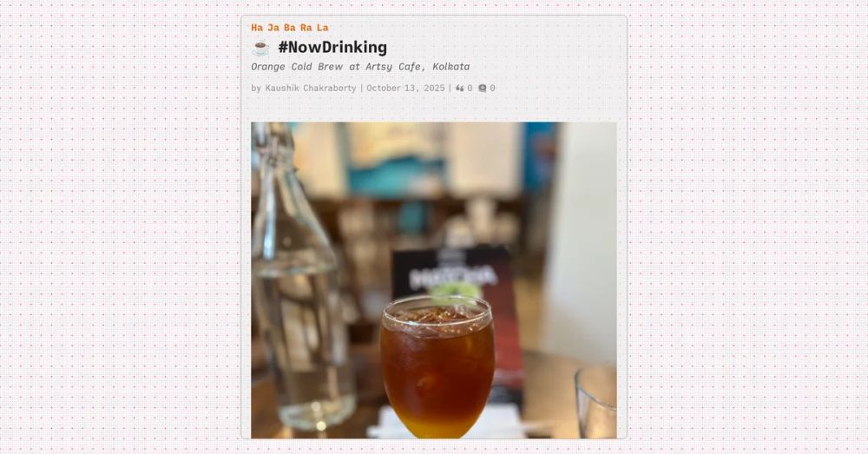Open the Ha Ja Ba Ra La site link
Image resolution: width=868 pixels, height=454 pixels.
(x=290, y=28)
